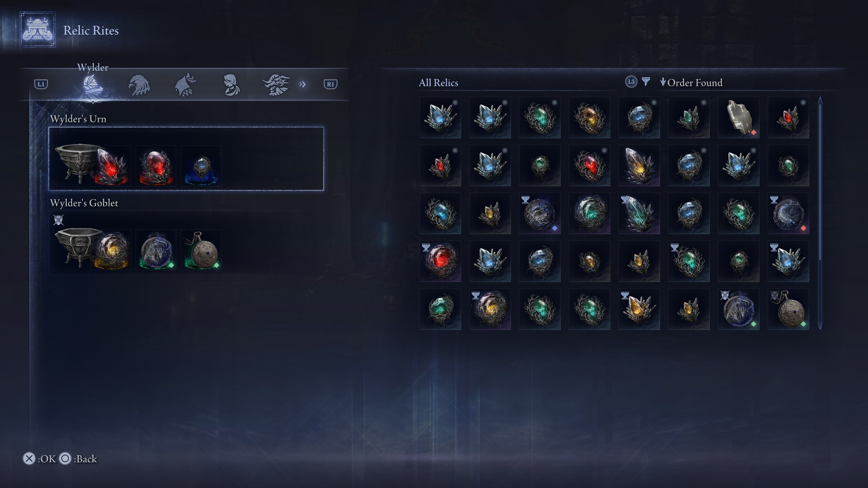
Task: Click the pocket watch relic in grid
Action: point(788,309)
